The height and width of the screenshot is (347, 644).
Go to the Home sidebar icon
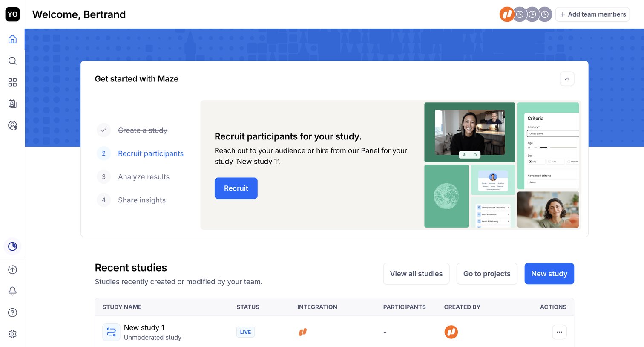pyautogui.click(x=12, y=39)
